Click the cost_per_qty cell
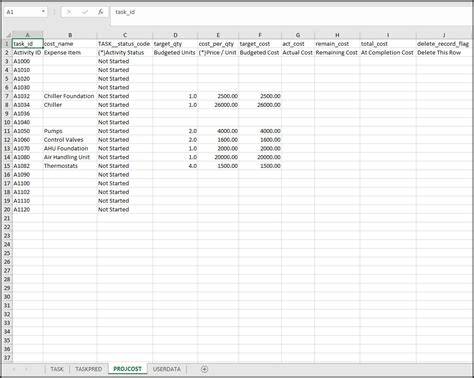The image size is (474, 378). [218, 44]
